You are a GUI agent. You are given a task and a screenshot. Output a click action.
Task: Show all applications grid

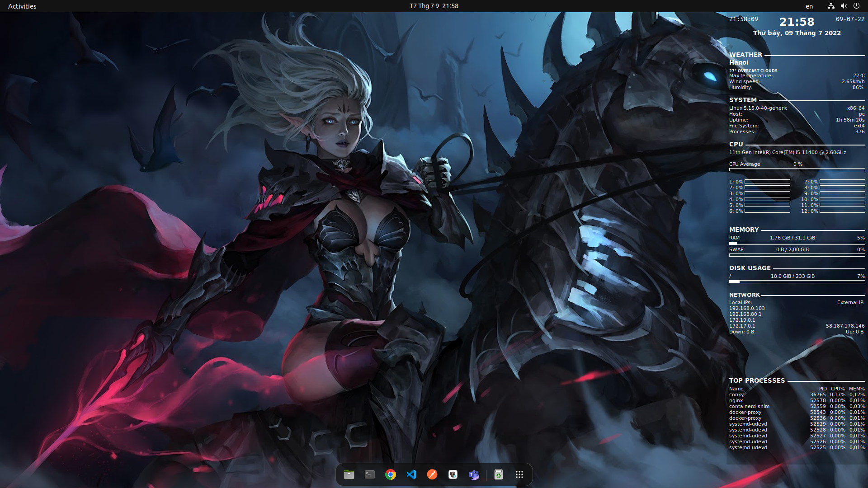coord(519,474)
